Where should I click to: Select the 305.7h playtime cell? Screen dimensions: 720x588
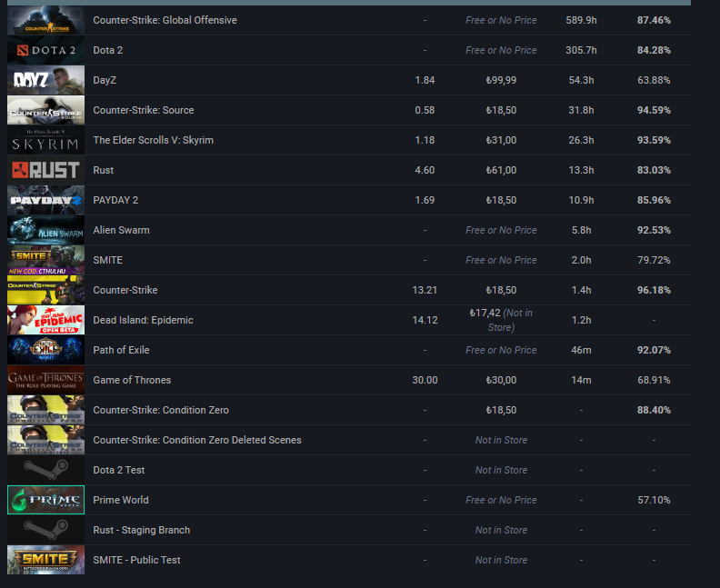click(581, 50)
